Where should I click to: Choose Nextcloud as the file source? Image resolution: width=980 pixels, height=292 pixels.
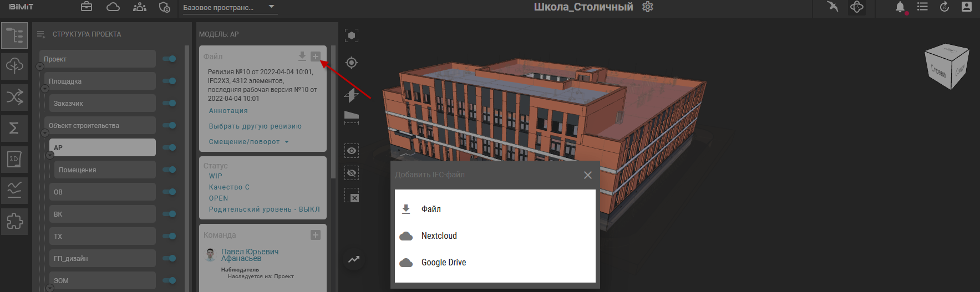[x=439, y=236]
